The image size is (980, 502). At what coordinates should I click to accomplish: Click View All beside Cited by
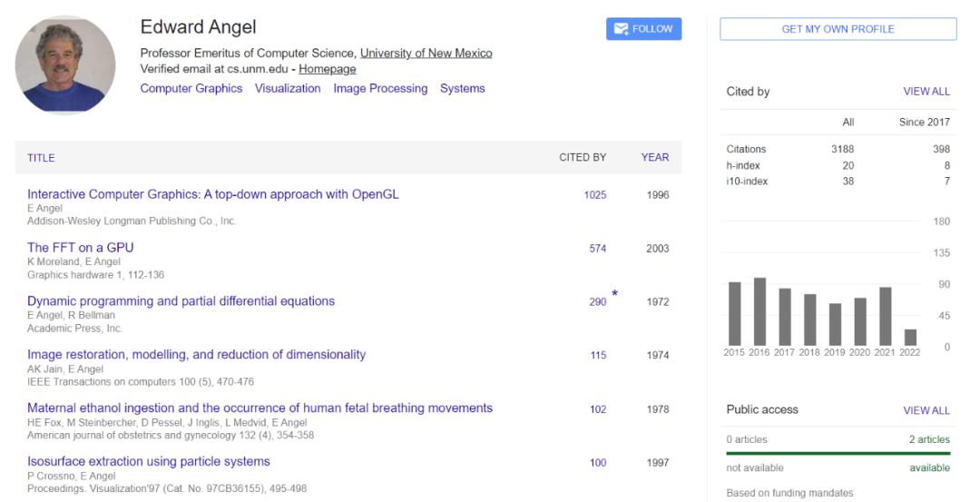[926, 92]
